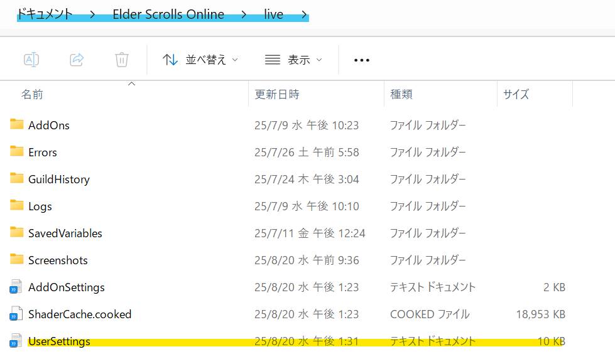Click the Share toolbar icon
This screenshot has width=615, height=364.
77,60
